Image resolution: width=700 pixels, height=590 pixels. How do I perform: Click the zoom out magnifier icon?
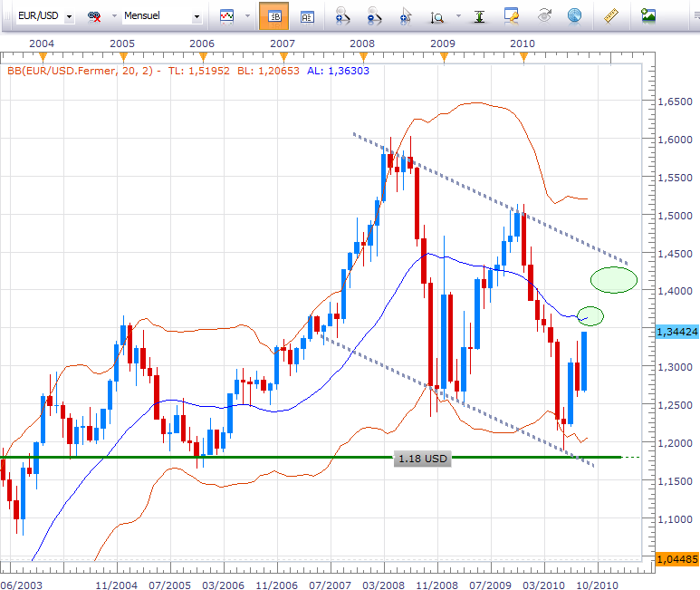pos(374,16)
